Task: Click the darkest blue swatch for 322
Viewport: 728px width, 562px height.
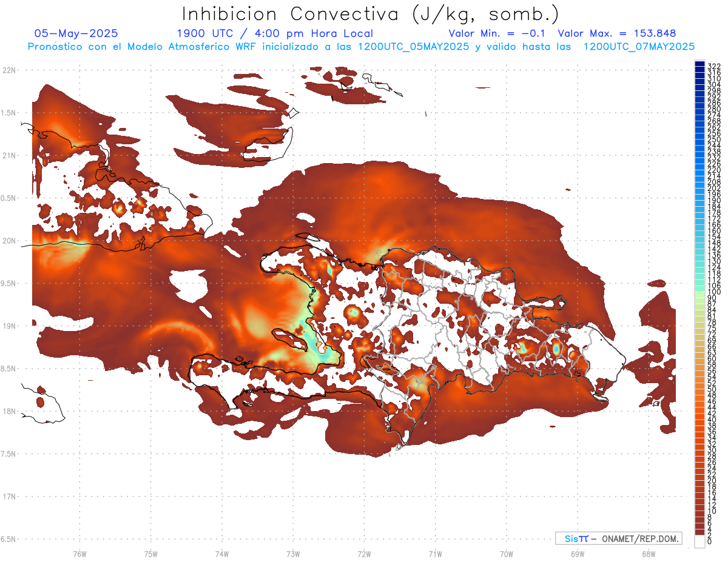Action: pos(699,63)
